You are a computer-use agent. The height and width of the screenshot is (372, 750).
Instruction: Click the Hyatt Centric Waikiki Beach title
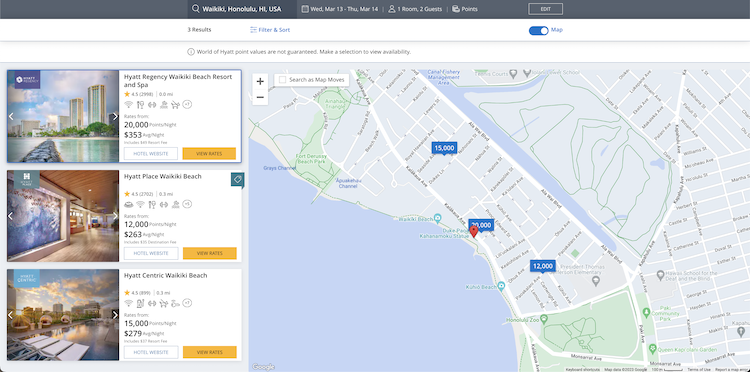165,275
